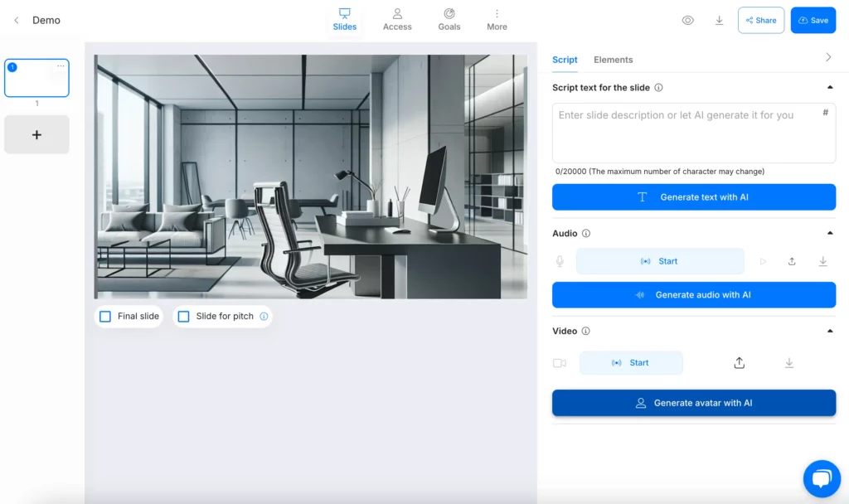The width and height of the screenshot is (849, 504).
Task: Collapse the Audio section
Action: coord(830,234)
